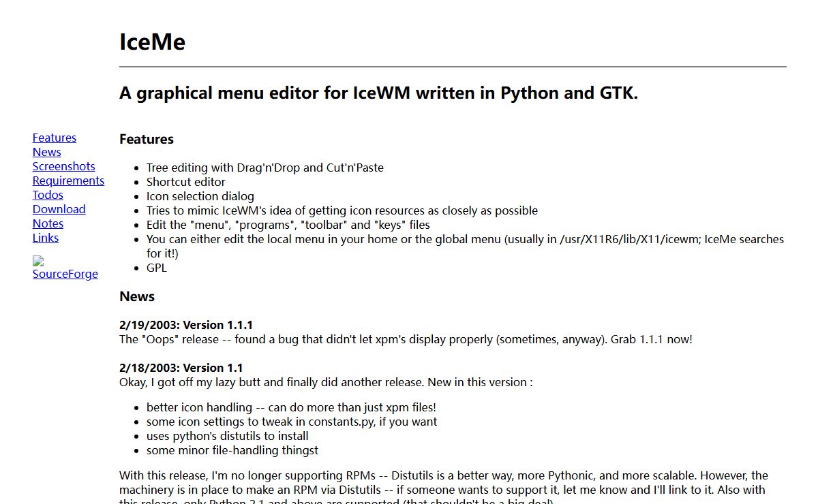This screenshot has width=818, height=504.
Task: Click the broken SourceForge logo image
Action: [x=38, y=261]
